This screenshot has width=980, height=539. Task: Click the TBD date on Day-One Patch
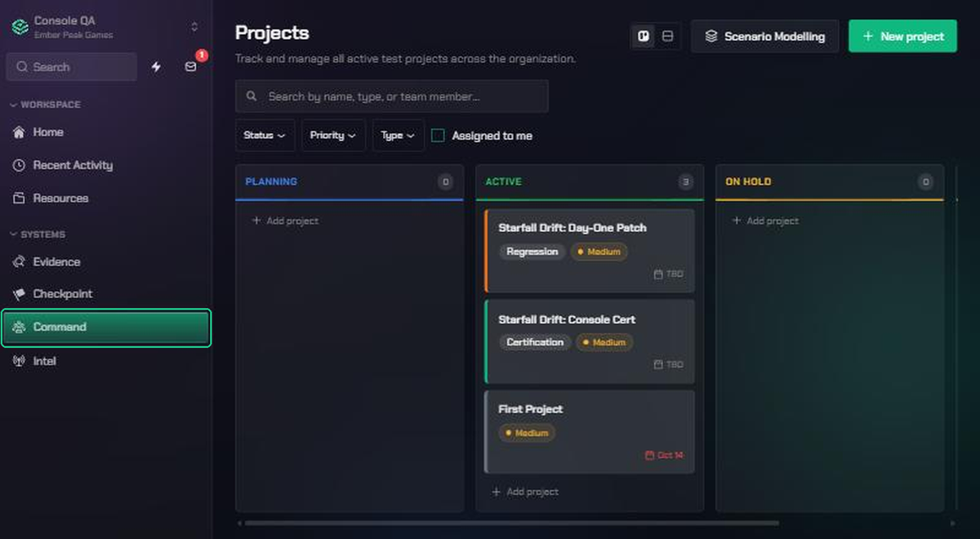668,274
